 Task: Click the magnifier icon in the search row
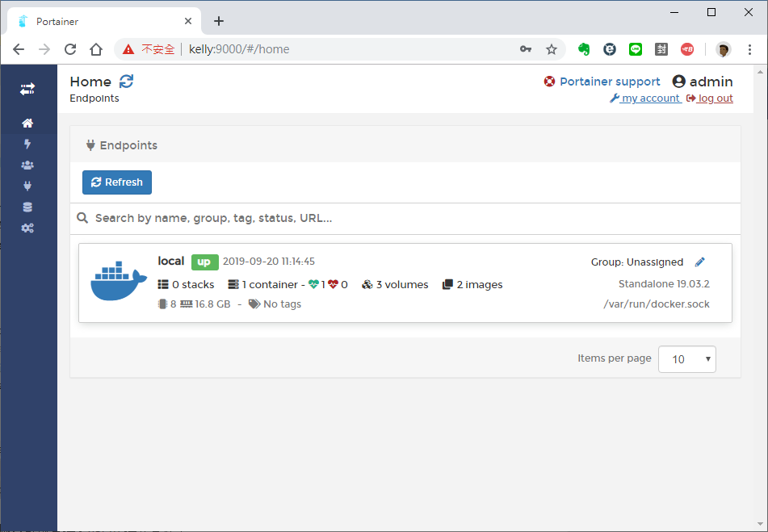click(x=82, y=218)
